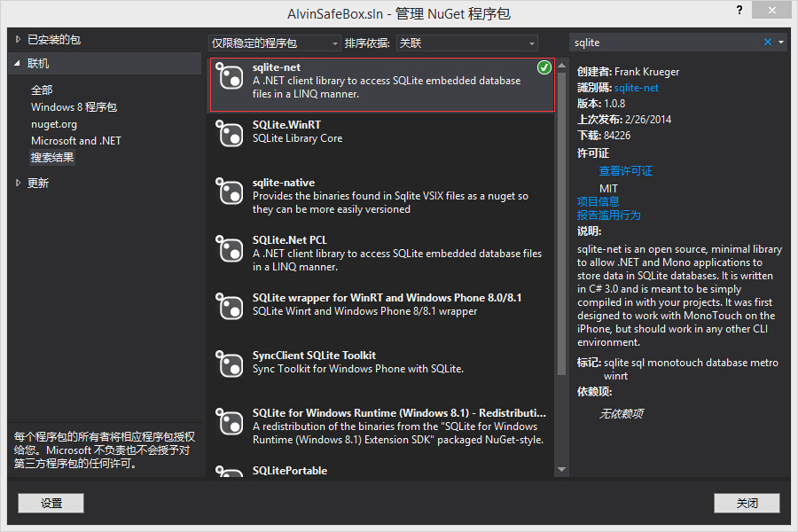Click the package list scrollbar thumb

[562, 224]
